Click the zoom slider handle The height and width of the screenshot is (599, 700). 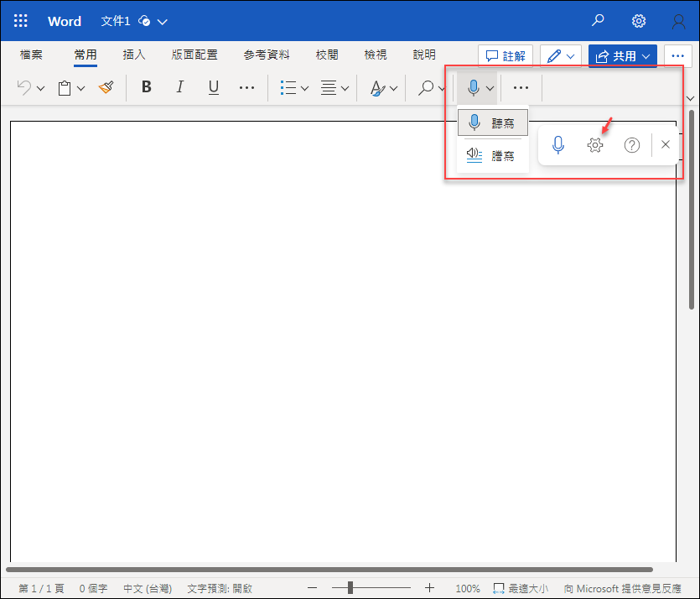(350, 588)
